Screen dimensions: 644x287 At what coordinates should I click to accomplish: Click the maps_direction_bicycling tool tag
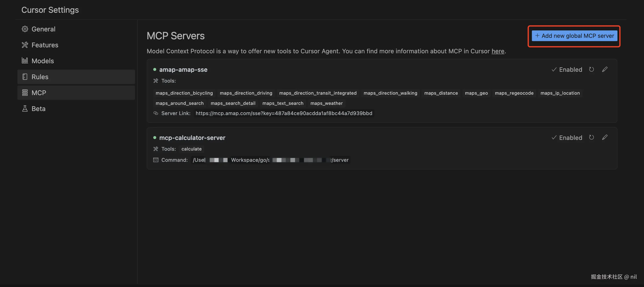pyautogui.click(x=184, y=93)
